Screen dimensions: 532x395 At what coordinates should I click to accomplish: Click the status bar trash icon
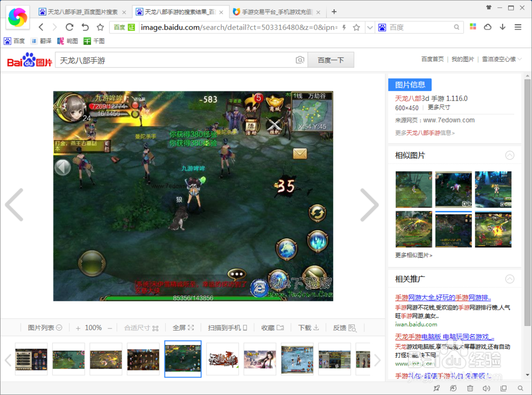coord(470,388)
